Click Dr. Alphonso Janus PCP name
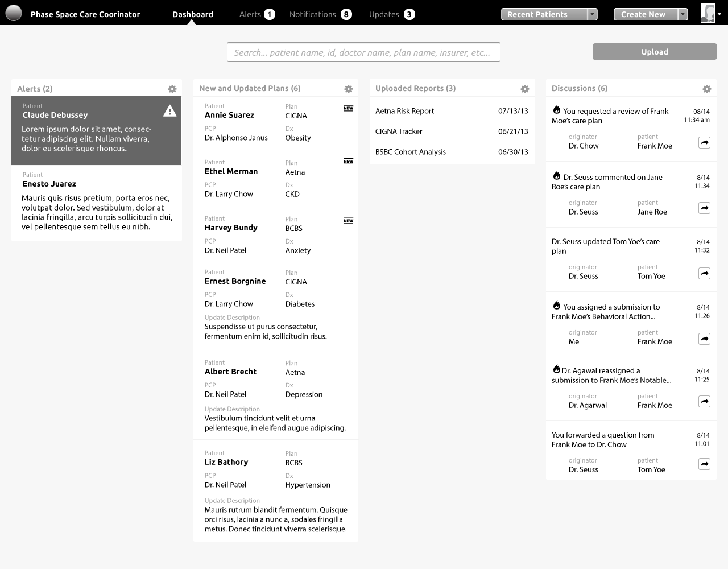The width and height of the screenshot is (728, 569). 236,138
